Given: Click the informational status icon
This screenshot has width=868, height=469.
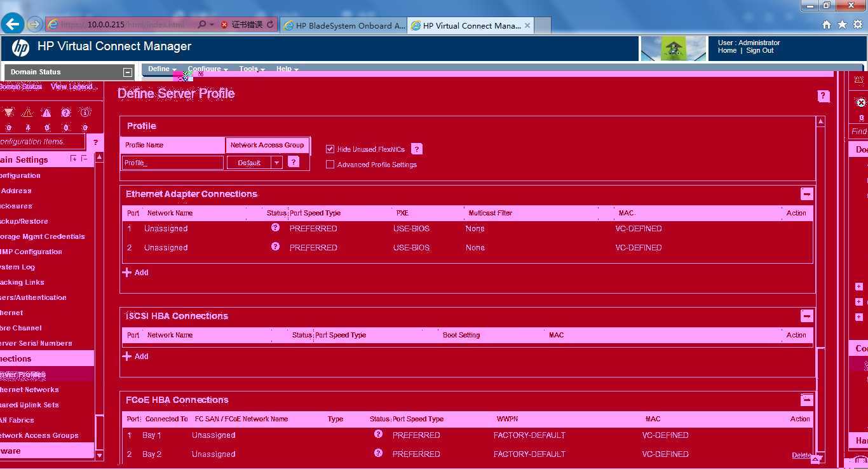Looking at the screenshot, I should coord(85,112).
